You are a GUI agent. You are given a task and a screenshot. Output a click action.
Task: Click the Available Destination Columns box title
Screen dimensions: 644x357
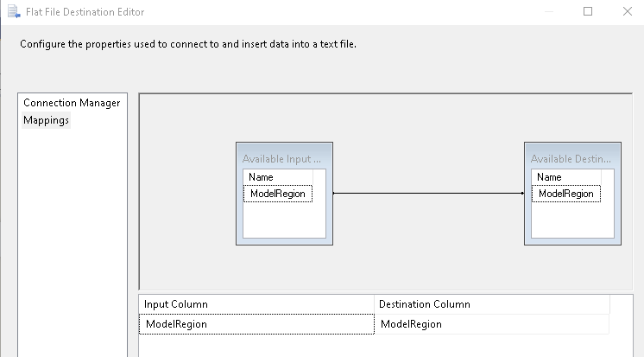point(571,159)
